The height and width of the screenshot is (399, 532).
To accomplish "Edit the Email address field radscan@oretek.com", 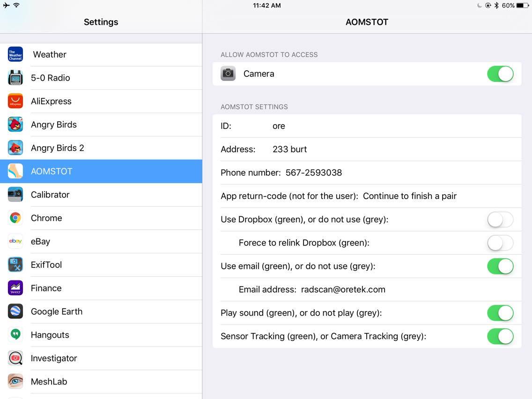I will tap(343, 289).
